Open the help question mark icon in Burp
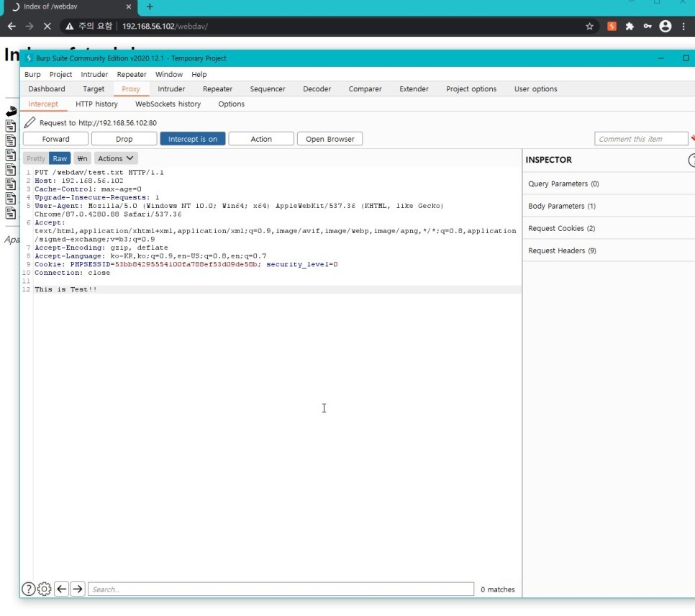This screenshot has width=695, height=616. [28, 589]
